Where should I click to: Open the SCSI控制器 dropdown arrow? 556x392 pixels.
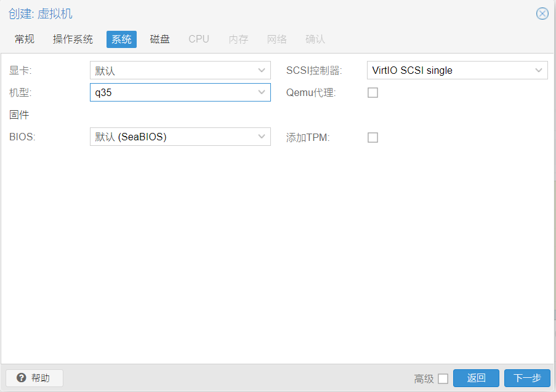539,71
